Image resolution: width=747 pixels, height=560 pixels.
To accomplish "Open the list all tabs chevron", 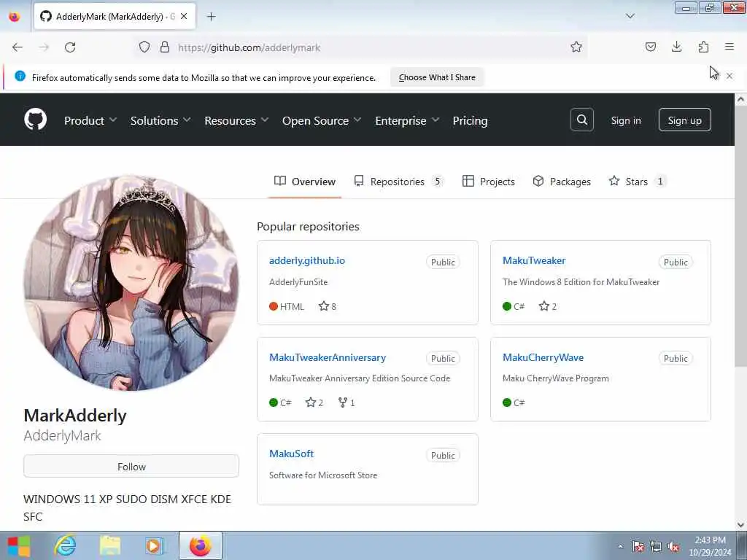I will 630,16.
